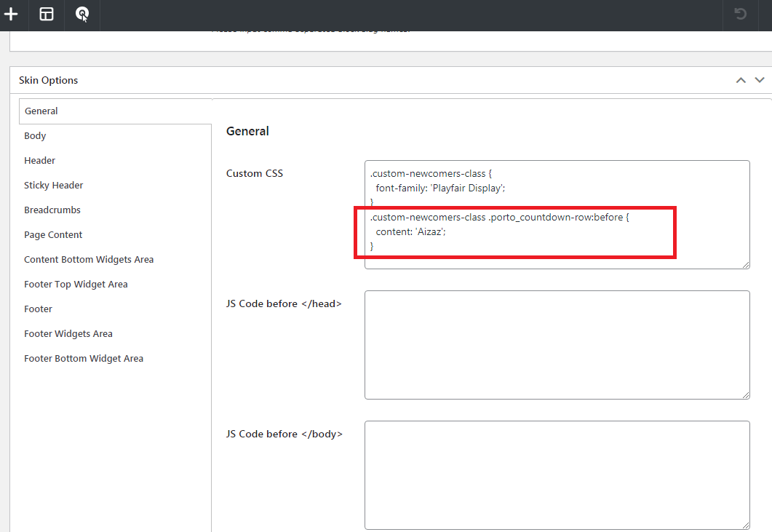The height and width of the screenshot is (532, 772).
Task: Click the General section heading
Action: coord(247,131)
